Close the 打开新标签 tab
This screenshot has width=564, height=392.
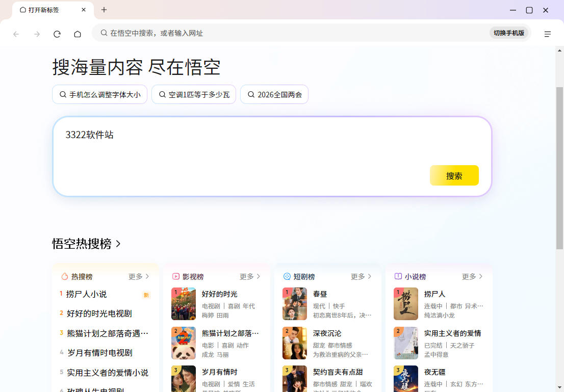coord(84,10)
